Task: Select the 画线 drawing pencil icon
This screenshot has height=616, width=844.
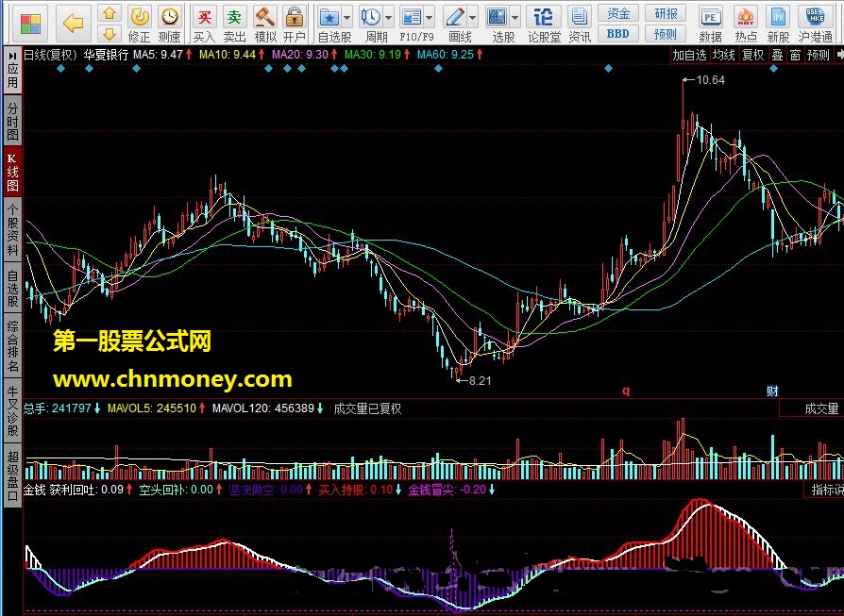Action: (455, 17)
